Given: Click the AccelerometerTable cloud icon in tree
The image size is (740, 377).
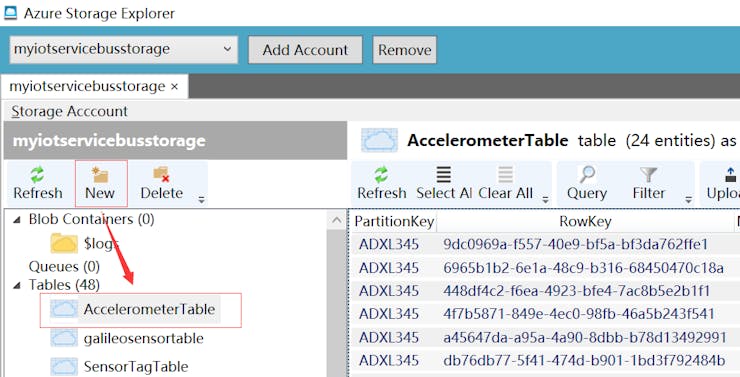Looking at the screenshot, I should point(64,309).
